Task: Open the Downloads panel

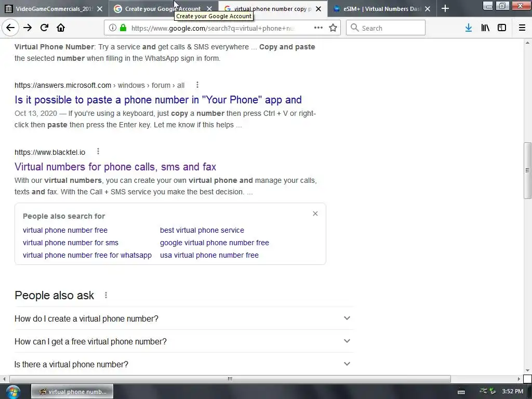Action: click(x=469, y=28)
